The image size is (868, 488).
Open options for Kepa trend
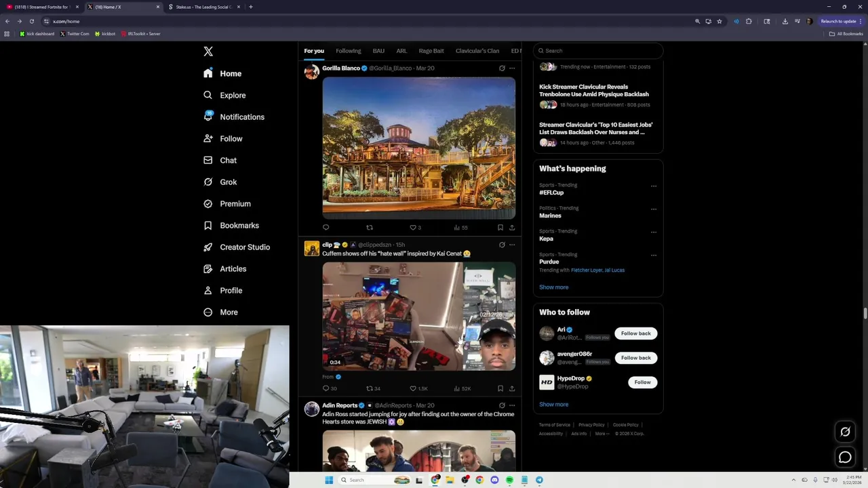(654, 232)
